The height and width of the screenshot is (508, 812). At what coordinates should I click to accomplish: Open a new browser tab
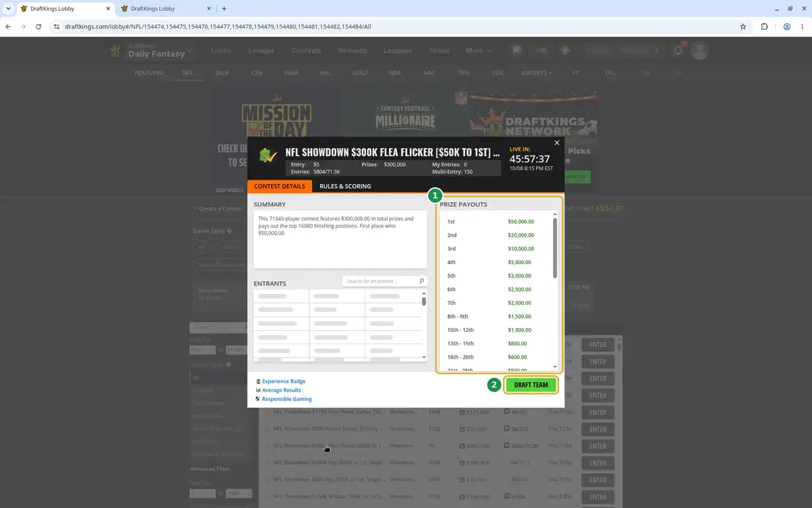(224, 9)
